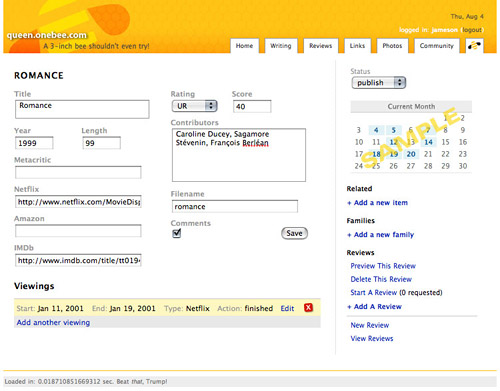This screenshot has height=391, width=500.
Task: Click the Contributors text area
Action: (x=239, y=155)
